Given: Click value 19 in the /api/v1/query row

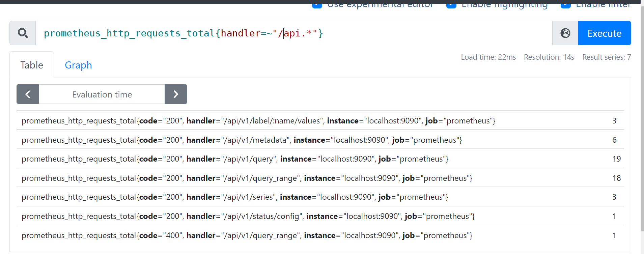Looking at the screenshot, I should [x=616, y=159].
